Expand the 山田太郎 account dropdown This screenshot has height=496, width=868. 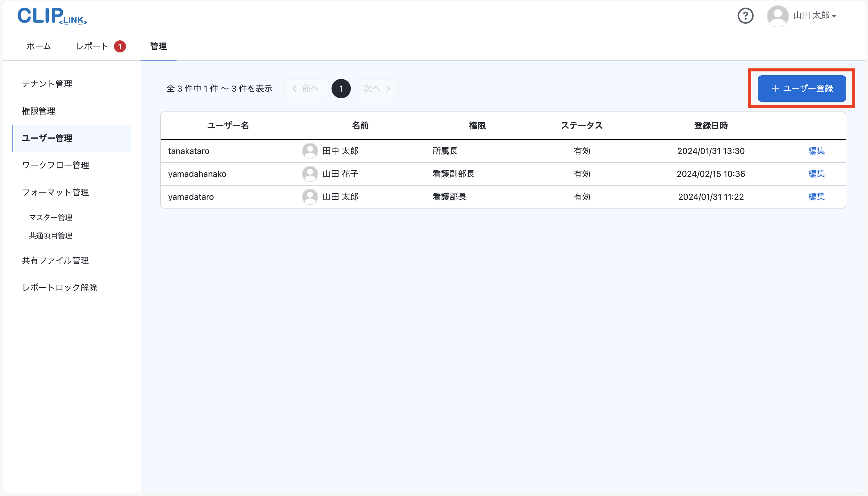tap(834, 16)
